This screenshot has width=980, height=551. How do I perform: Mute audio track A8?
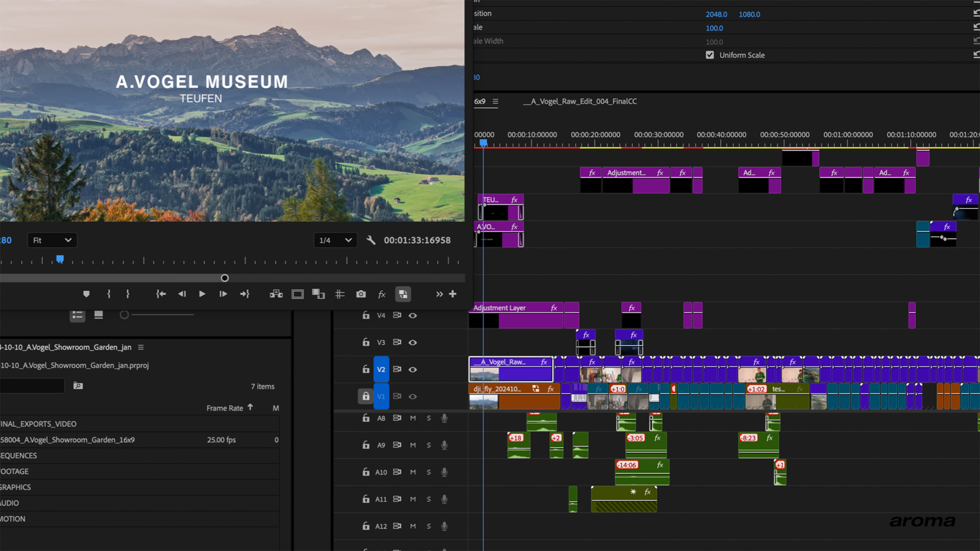point(413,418)
